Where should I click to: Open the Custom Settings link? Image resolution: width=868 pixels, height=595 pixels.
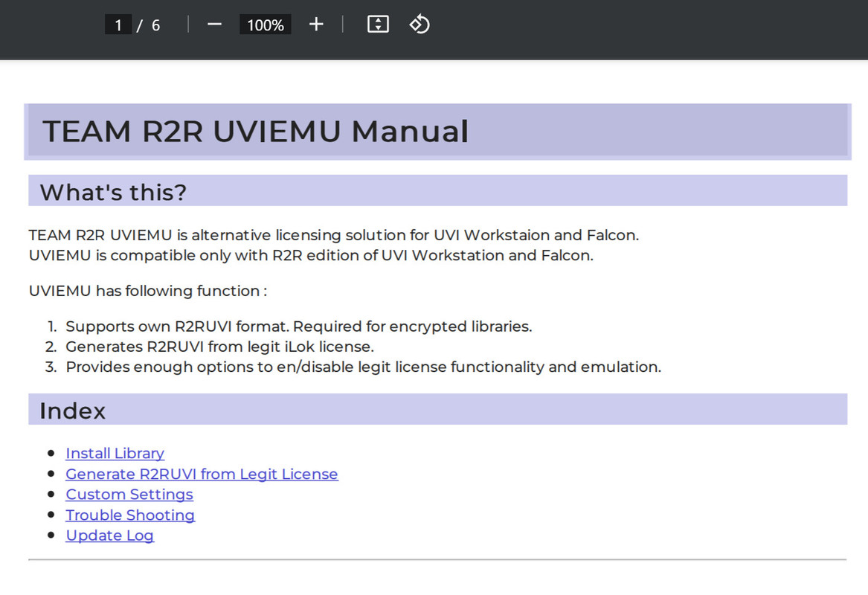point(129,495)
